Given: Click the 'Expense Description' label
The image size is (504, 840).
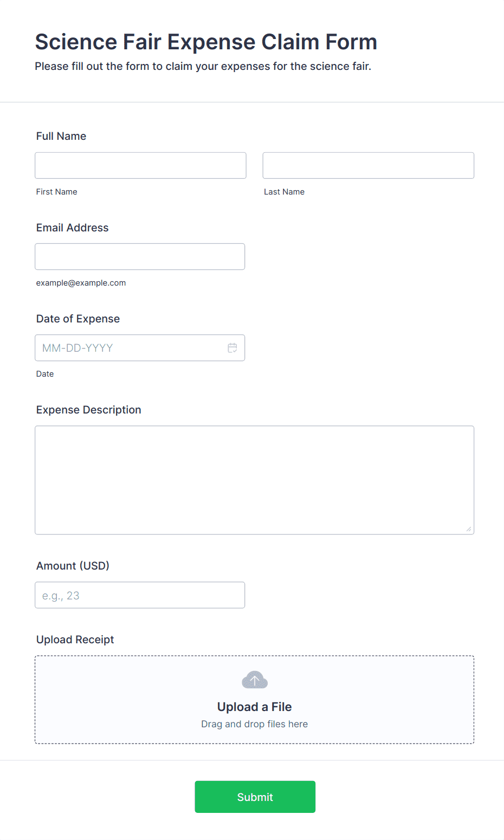Looking at the screenshot, I should [88, 410].
